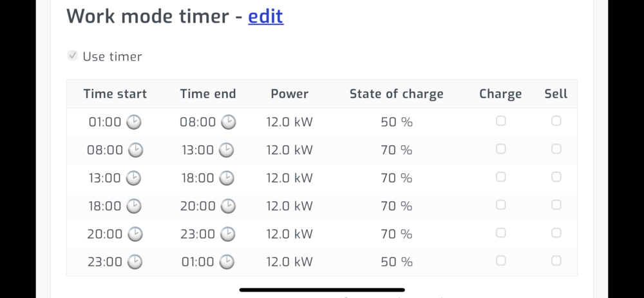Enable Charge for the 01:00–08:00 slot

pos(500,121)
